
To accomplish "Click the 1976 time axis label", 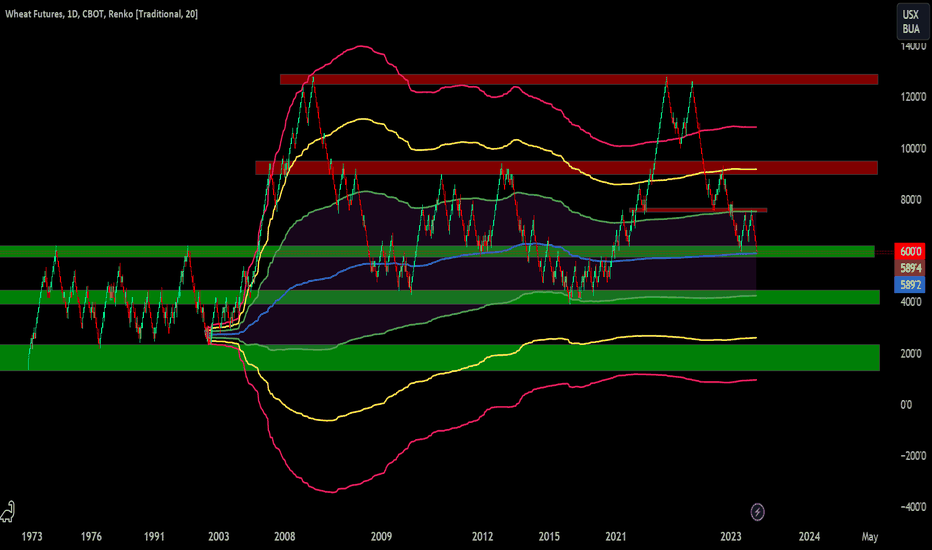I will (91, 536).
